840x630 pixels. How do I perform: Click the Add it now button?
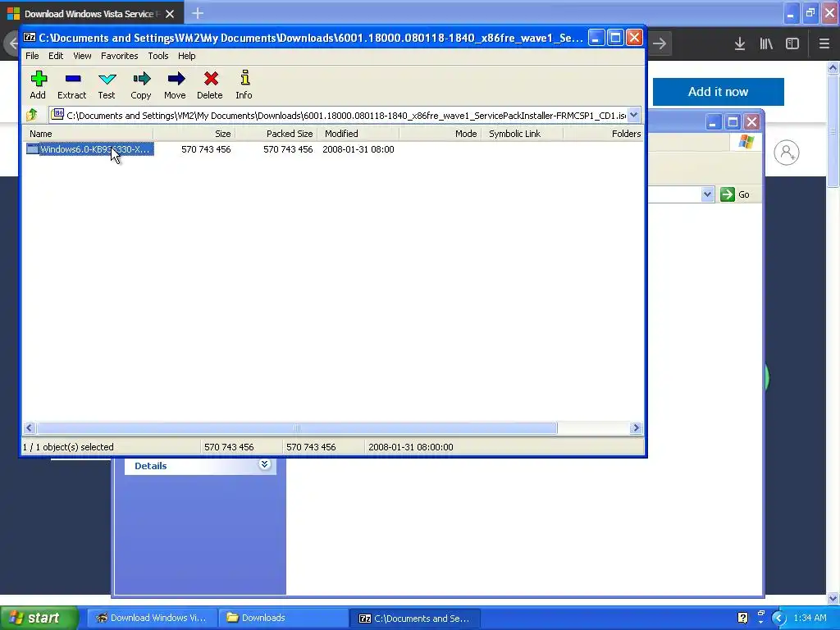point(718,92)
